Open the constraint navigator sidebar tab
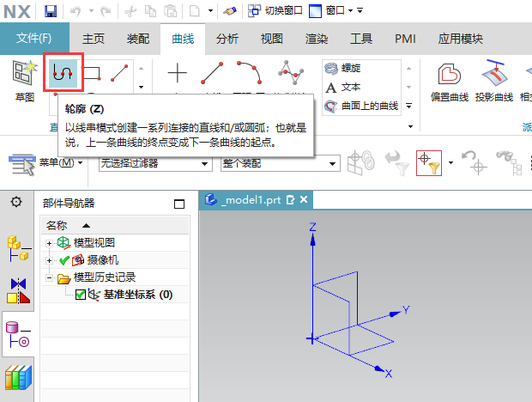Screen dimensions: 532x402 click(x=18, y=291)
